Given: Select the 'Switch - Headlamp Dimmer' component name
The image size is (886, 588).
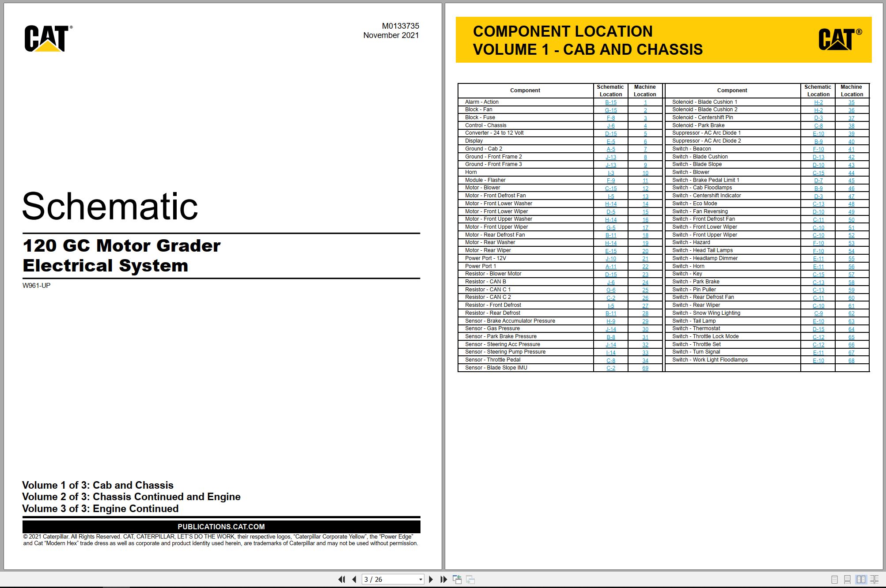Looking at the screenshot, I should pyautogui.click(x=705, y=258).
